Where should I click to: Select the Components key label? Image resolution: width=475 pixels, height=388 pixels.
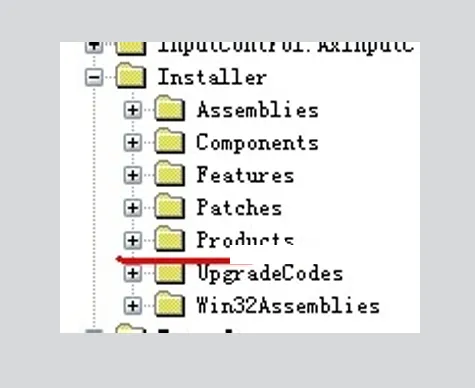pos(257,143)
